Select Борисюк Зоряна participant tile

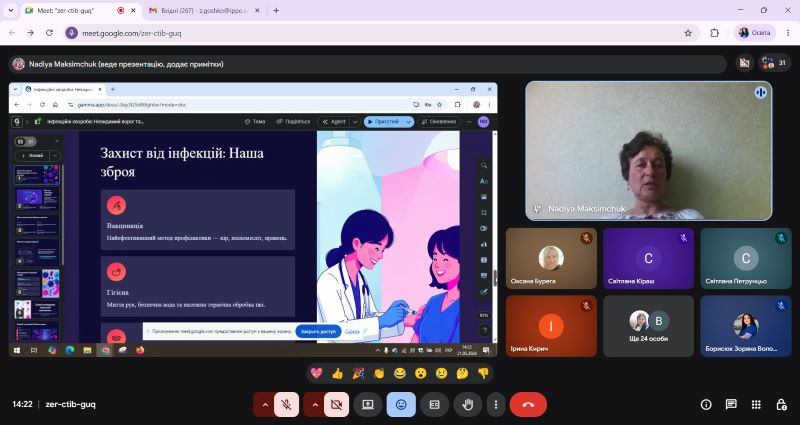[745, 326]
